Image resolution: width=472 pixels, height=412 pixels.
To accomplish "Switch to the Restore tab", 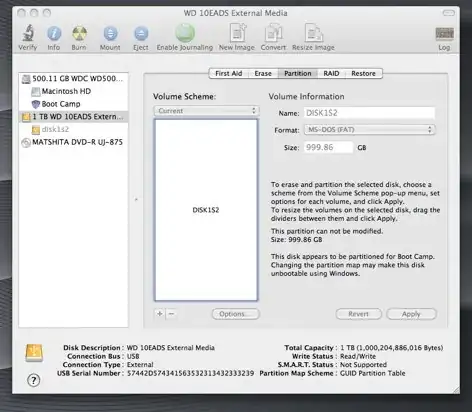I will coord(363,73).
